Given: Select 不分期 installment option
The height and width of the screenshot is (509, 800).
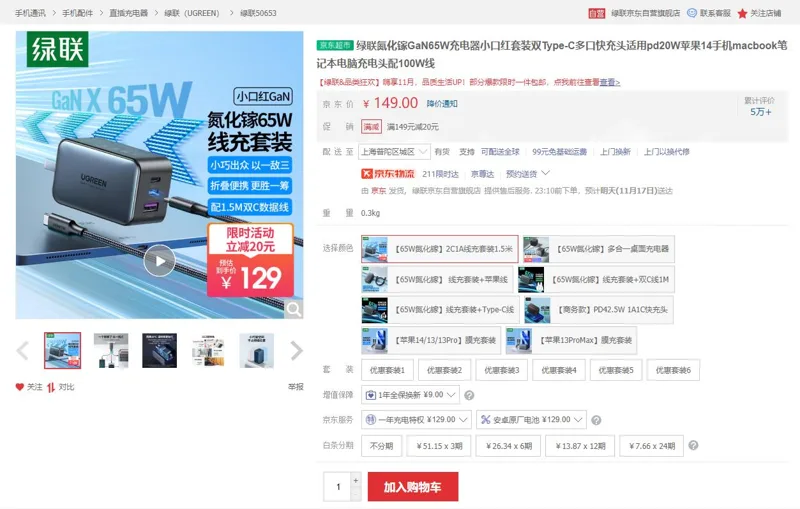Looking at the screenshot, I should tap(382, 446).
